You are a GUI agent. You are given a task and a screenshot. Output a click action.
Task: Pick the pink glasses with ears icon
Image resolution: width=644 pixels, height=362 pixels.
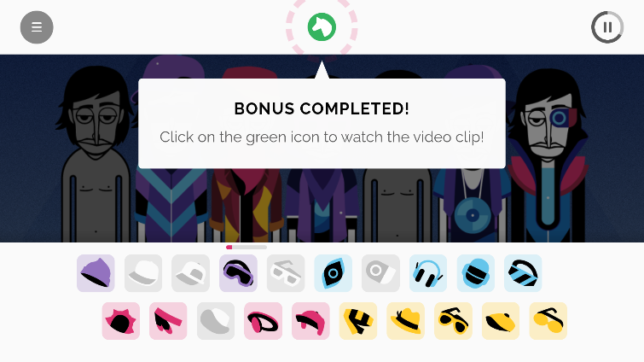168,321
